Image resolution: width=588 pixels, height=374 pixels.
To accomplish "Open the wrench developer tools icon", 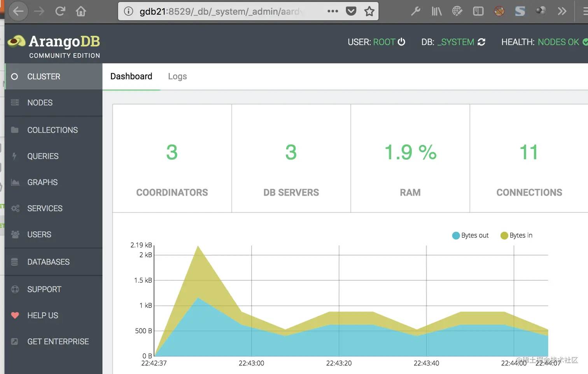I will point(416,11).
